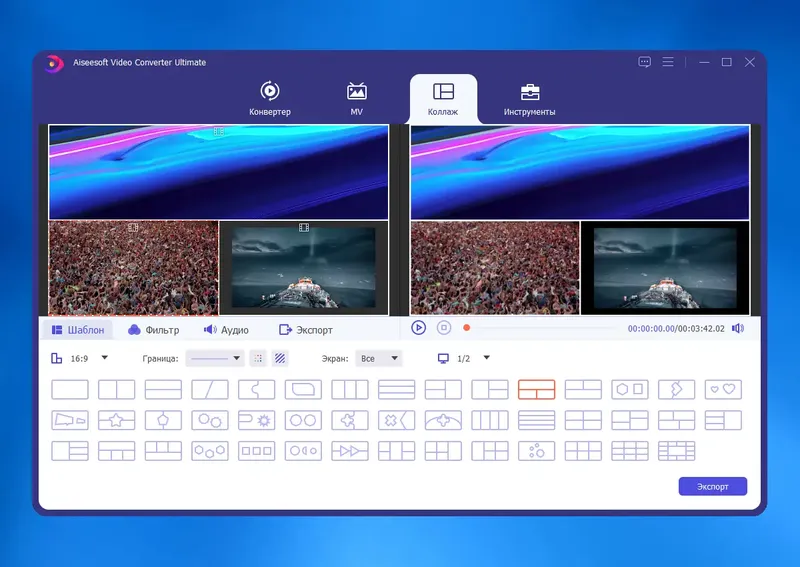Toggle the striped border pattern button

280,358
